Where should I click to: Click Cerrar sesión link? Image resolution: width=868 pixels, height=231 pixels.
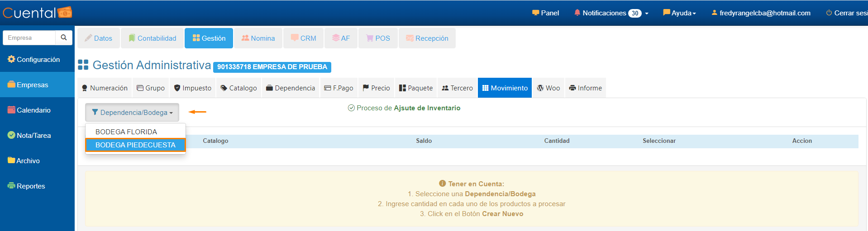[846, 13]
